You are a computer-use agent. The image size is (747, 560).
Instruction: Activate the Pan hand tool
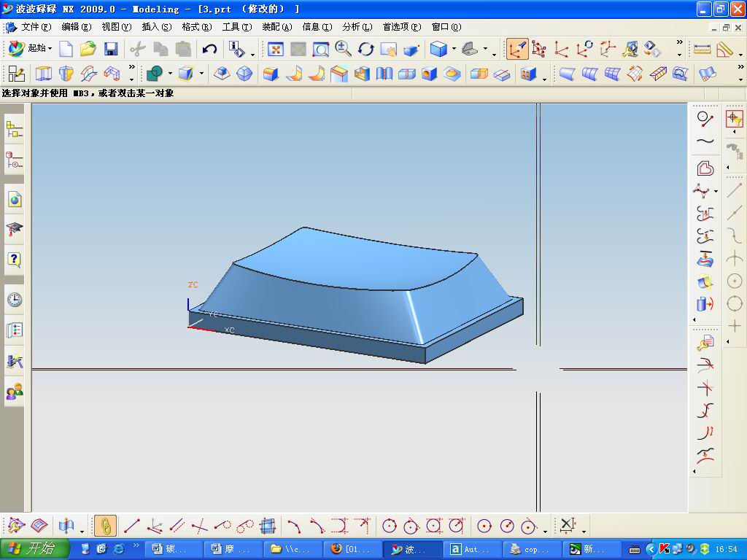(389, 49)
